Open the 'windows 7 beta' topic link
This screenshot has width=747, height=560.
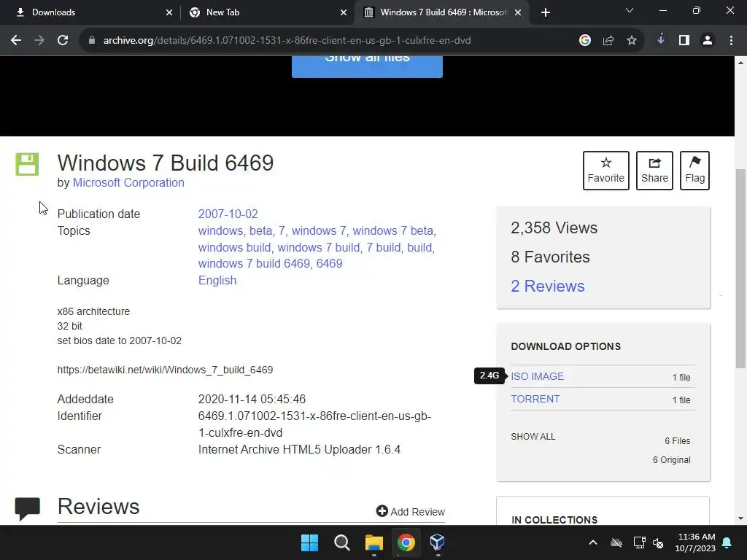pyautogui.click(x=392, y=231)
